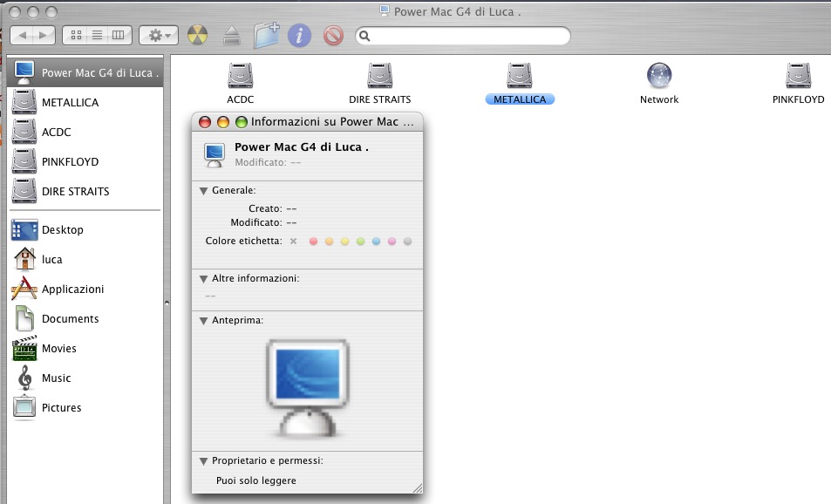Collapse the Generale section
The height and width of the screenshot is (504, 831).
coord(203,191)
